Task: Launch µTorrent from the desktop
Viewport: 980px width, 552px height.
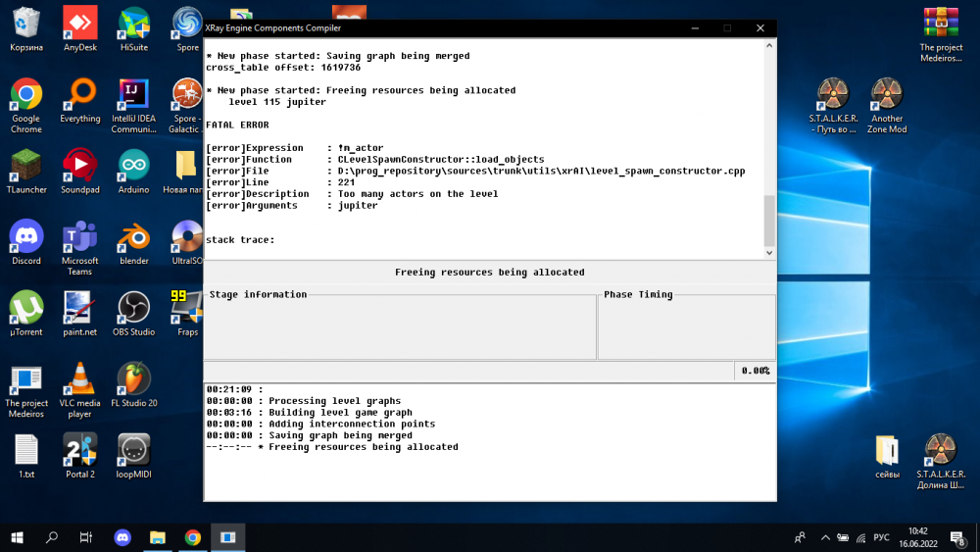Action: (x=26, y=314)
